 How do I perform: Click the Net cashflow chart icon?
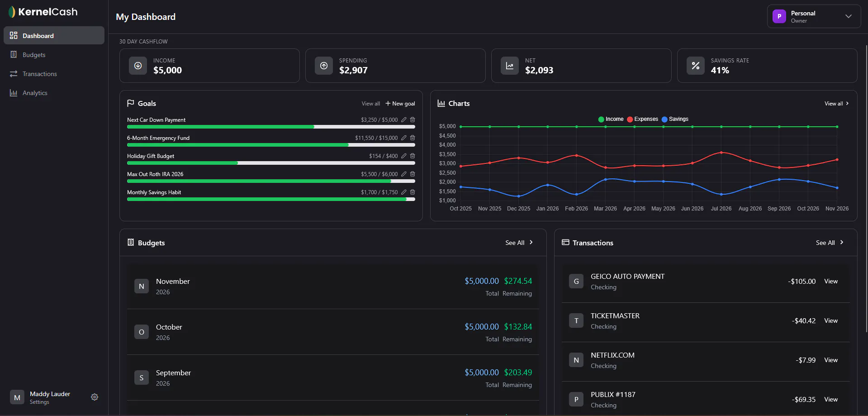coord(510,66)
